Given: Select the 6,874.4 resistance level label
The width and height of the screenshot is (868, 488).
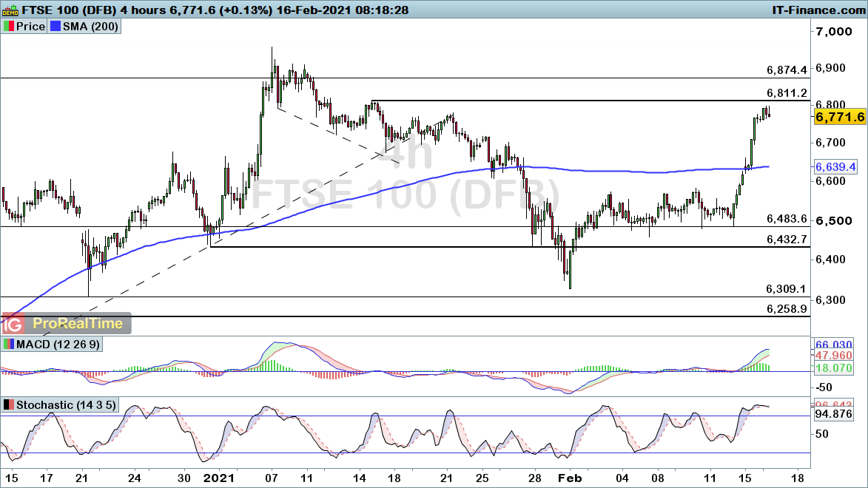Looking at the screenshot, I should (x=787, y=70).
